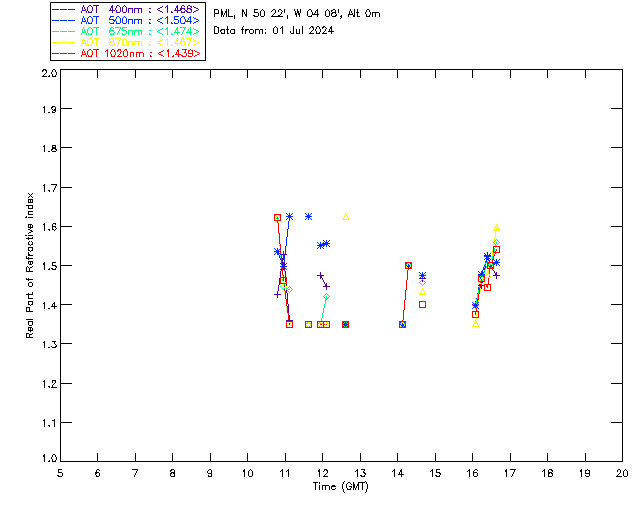Click the 20 x-axis tick label
Image resolution: width=640 pixels, height=512 pixels.
[x=622, y=473]
